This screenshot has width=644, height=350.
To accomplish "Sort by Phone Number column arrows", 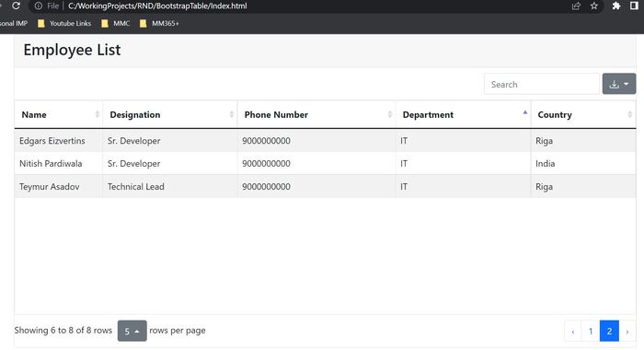I will pyautogui.click(x=390, y=114).
